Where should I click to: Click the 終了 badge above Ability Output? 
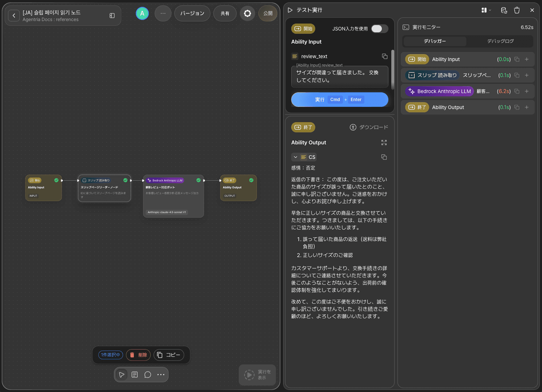(303, 127)
